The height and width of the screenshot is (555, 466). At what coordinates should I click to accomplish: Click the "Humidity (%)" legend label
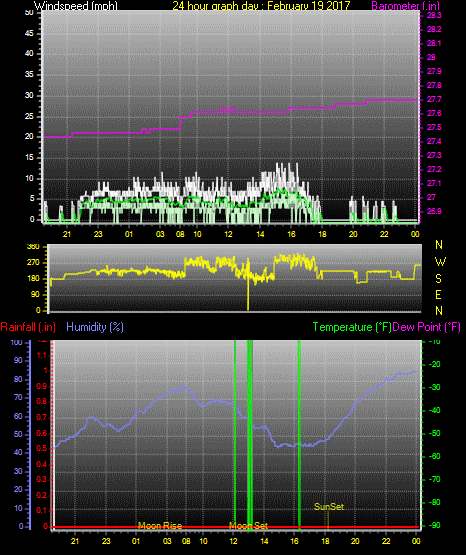[x=95, y=327]
